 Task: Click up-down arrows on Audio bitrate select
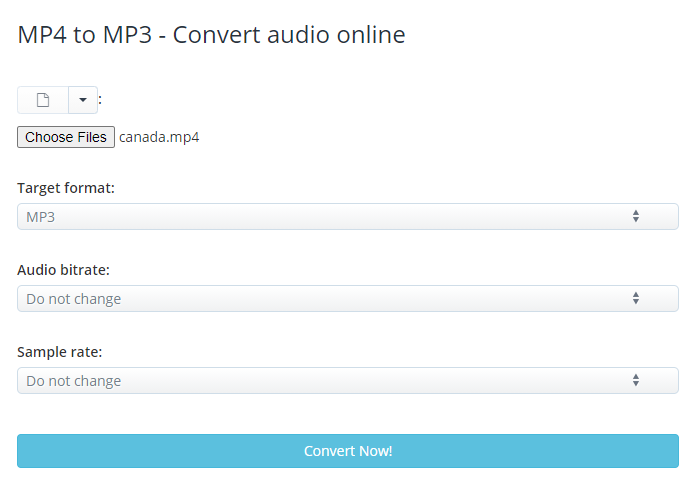click(636, 299)
